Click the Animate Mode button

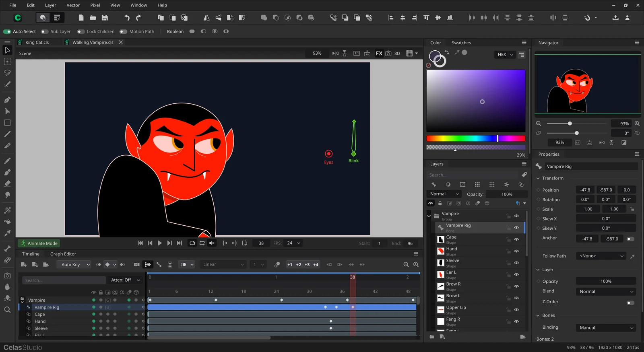click(39, 243)
